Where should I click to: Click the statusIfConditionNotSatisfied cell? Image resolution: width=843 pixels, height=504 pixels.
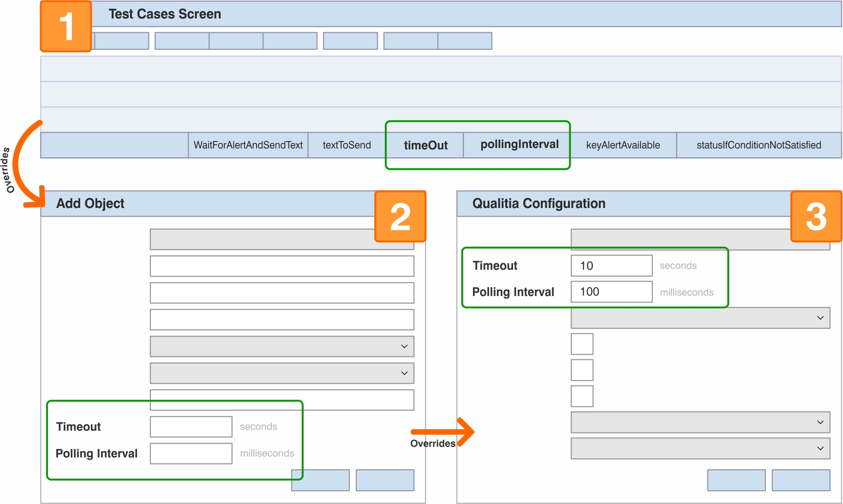pyautogui.click(x=759, y=145)
